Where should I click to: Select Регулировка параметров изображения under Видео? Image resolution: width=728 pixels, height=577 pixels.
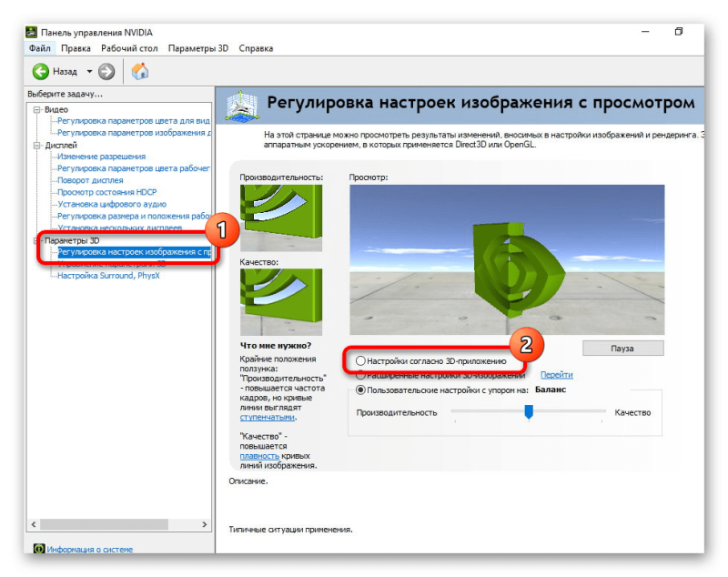pyautogui.click(x=134, y=133)
